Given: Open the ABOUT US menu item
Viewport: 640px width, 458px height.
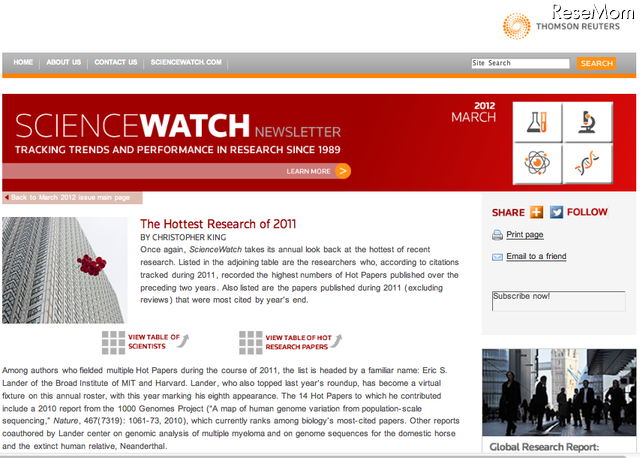Looking at the screenshot, I should (x=64, y=62).
